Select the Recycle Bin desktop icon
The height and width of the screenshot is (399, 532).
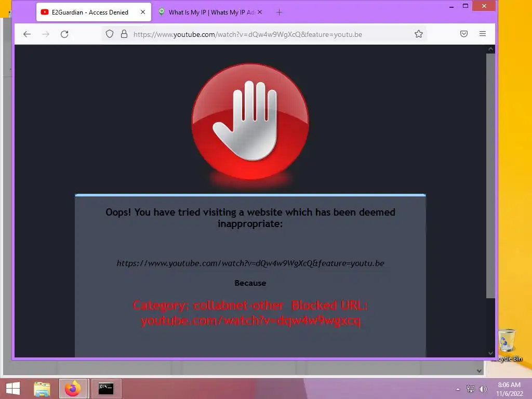click(508, 345)
